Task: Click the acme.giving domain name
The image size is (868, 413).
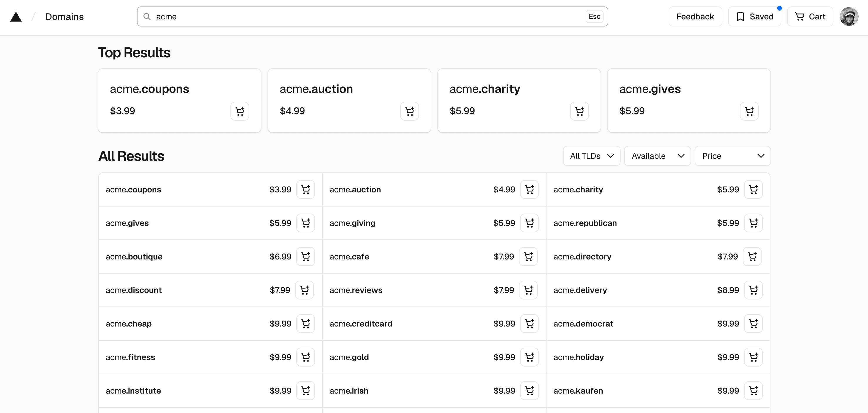Action: (352, 223)
